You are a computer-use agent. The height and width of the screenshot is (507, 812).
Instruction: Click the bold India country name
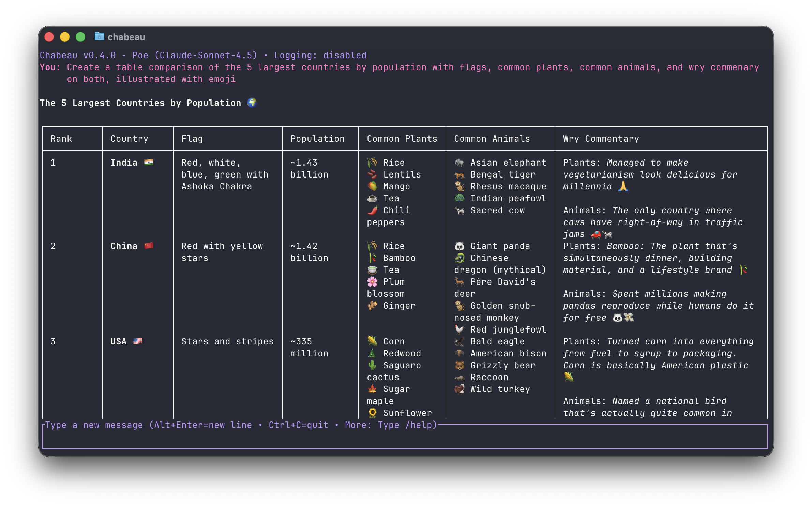pos(124,163)
